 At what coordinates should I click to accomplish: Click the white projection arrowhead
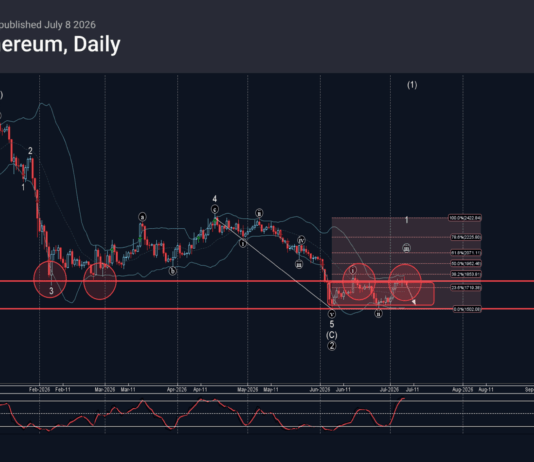[x=413, y=302]
